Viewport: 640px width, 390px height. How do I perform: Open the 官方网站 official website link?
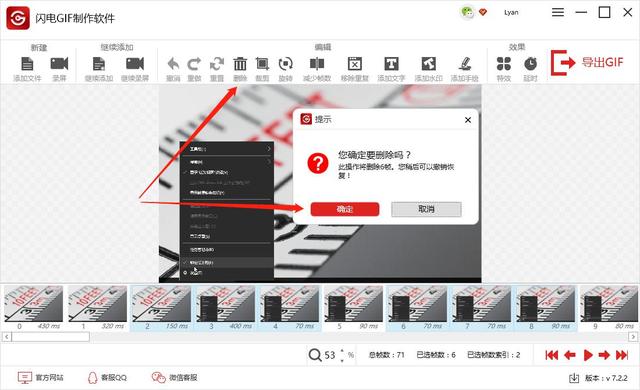(x=40, y=378)
